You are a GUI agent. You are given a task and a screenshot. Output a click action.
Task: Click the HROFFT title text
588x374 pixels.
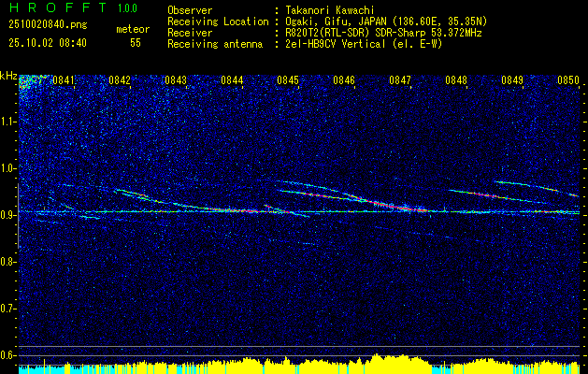point(58,7)
